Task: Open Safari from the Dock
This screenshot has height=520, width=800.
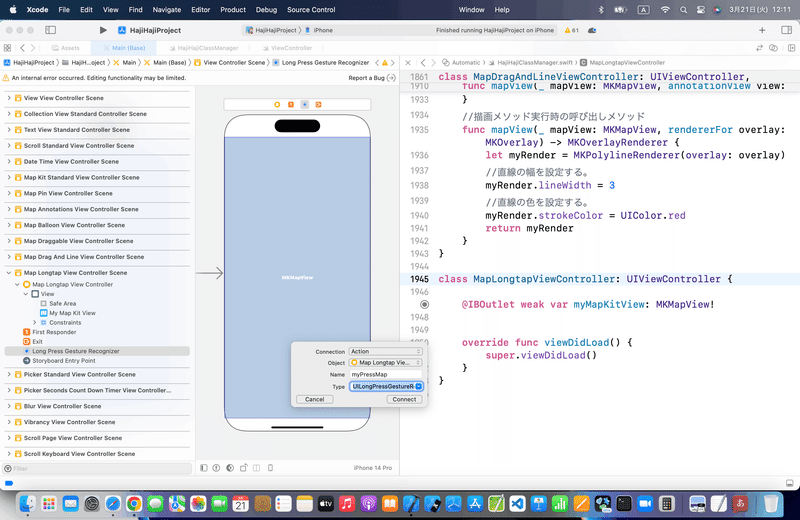Action: (113, 504)
